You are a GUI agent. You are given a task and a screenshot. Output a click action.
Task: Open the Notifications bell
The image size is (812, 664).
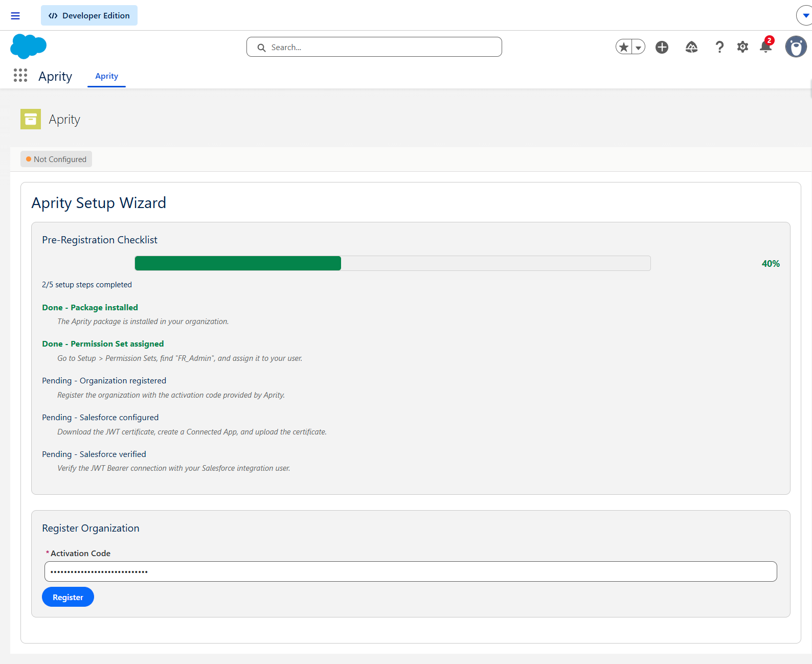pos(766,47)
